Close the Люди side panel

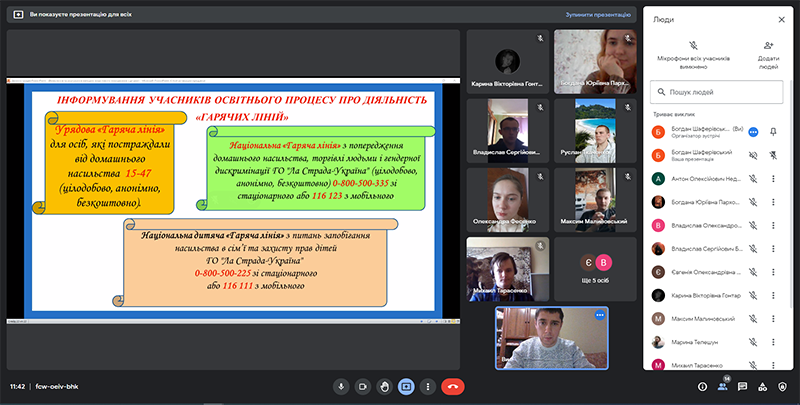pyautogui.click(x=781, y=19)
